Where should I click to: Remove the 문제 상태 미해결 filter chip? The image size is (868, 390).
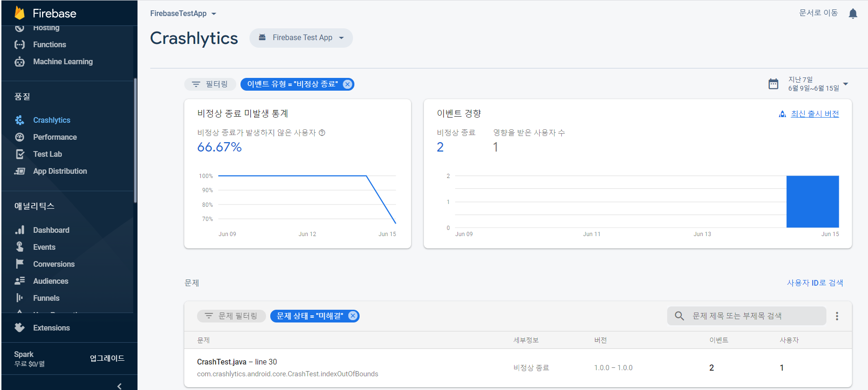pyautogui.click(x=353, y=316)
